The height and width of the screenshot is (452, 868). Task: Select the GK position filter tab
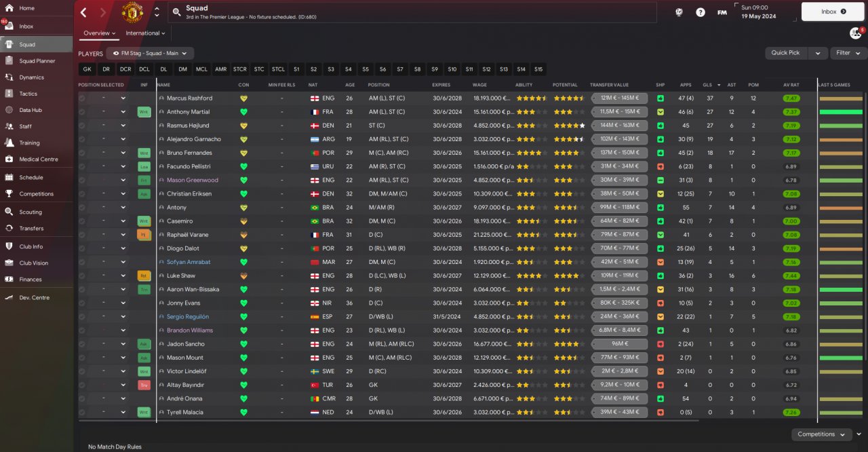pos(87,69)
